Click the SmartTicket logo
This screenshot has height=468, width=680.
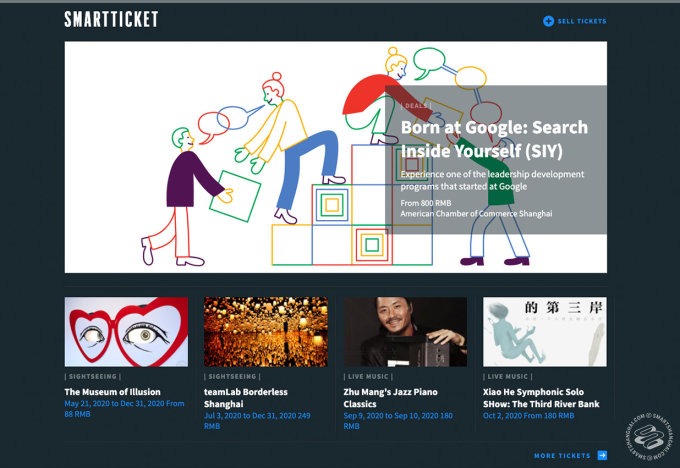coord(111,19)
